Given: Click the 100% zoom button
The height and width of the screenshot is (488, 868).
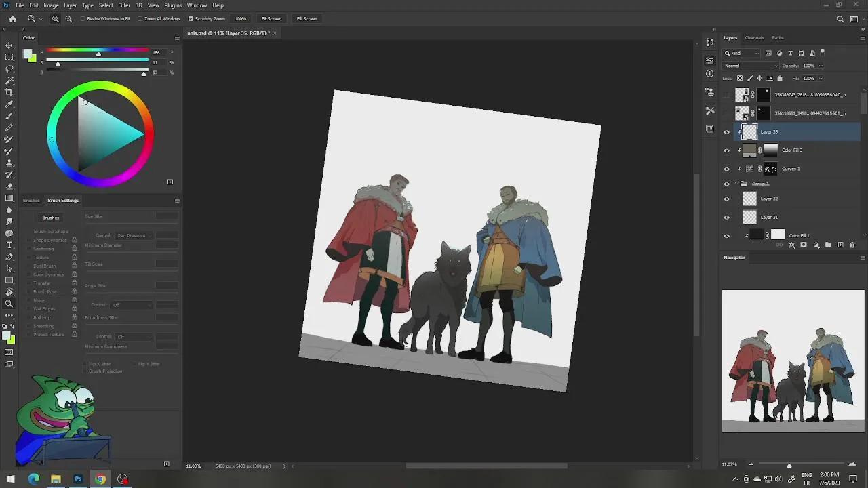Looking at the screenshot, I should (241, 19).
